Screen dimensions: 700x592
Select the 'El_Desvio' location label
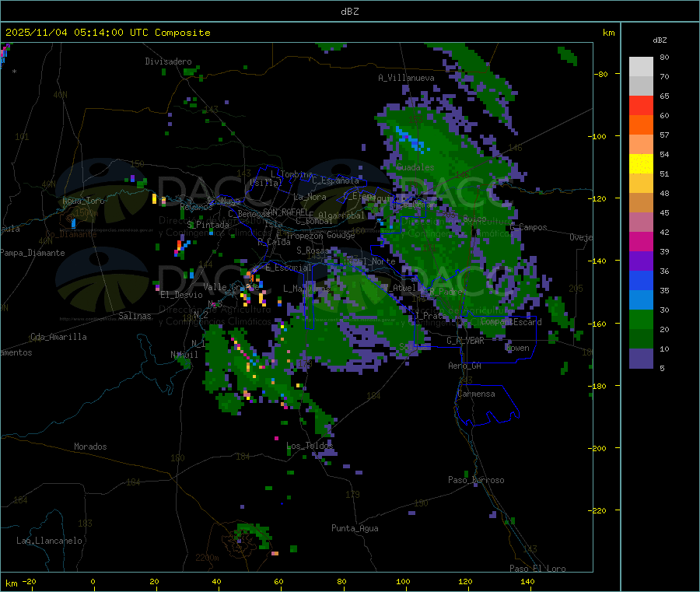tap(182, 295)
